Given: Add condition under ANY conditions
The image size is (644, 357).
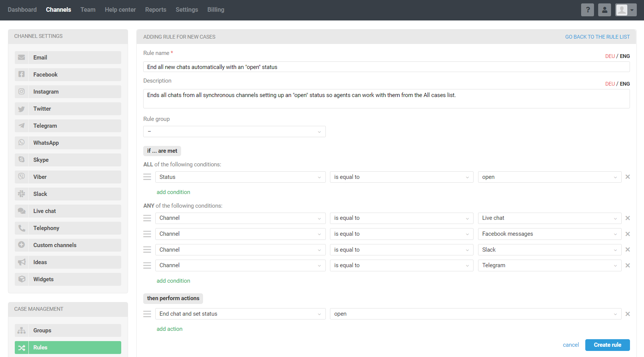Looking at the screenshot, I should coord(174,281).
